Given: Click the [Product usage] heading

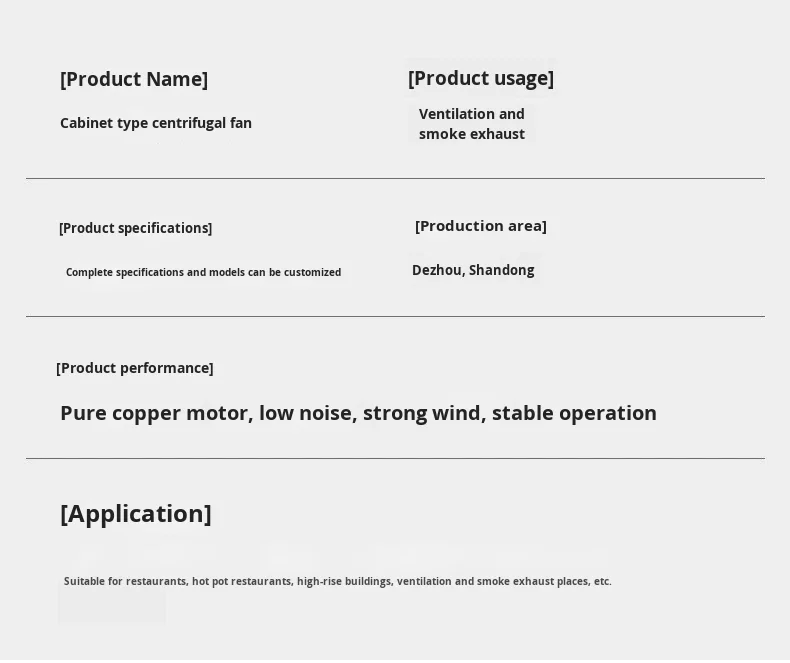Looking at the screenshot, I should click(481, 79).
